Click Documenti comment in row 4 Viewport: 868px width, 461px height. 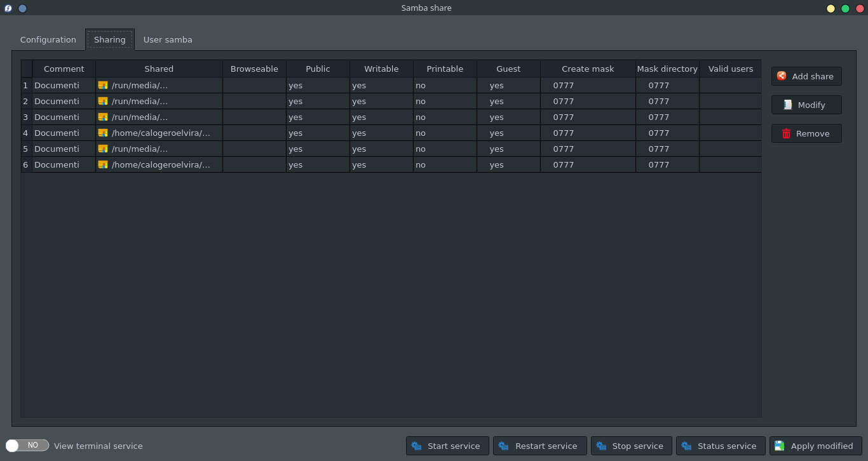click(x=64, y=133)
